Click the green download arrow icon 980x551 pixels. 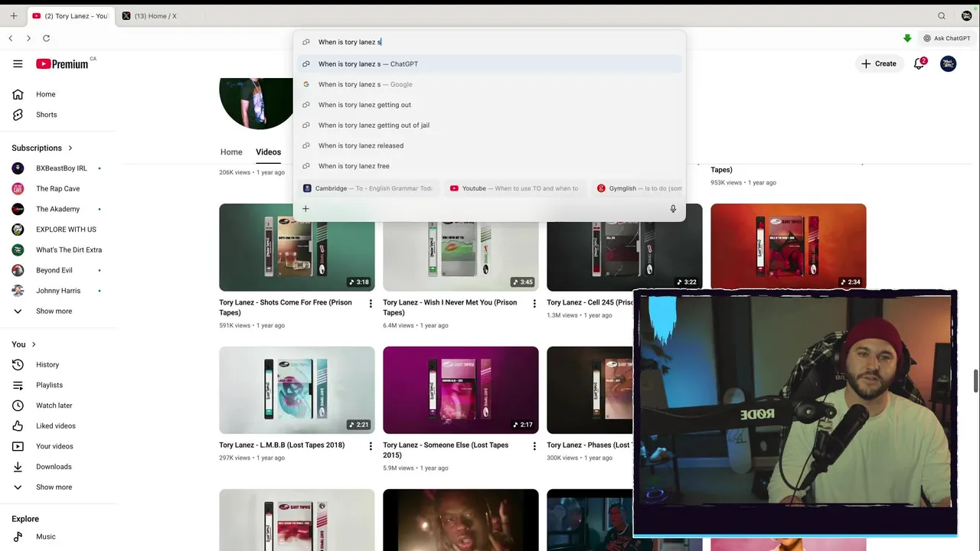pos(907,38)
